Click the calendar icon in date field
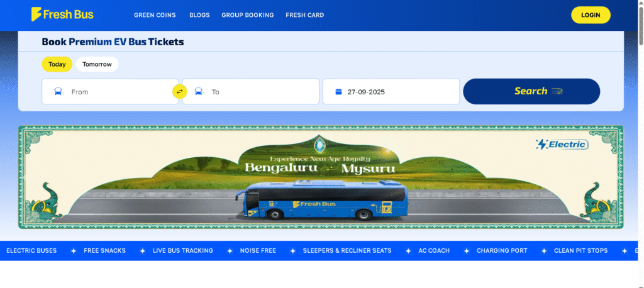 click(x=338, y=92)
